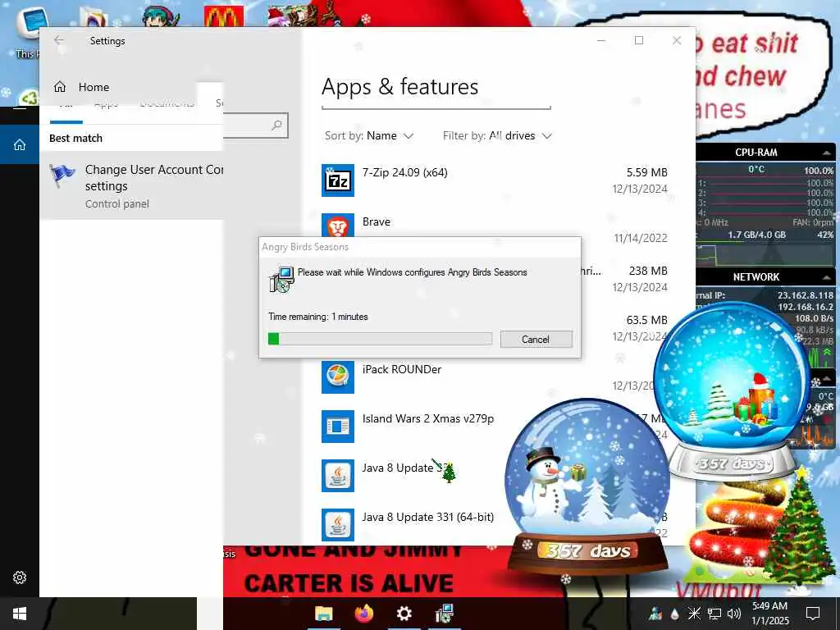The image size is (840, 630).
Task: Click the Island Wars 2 Xmas icon
Action: [x=337, y=427]
